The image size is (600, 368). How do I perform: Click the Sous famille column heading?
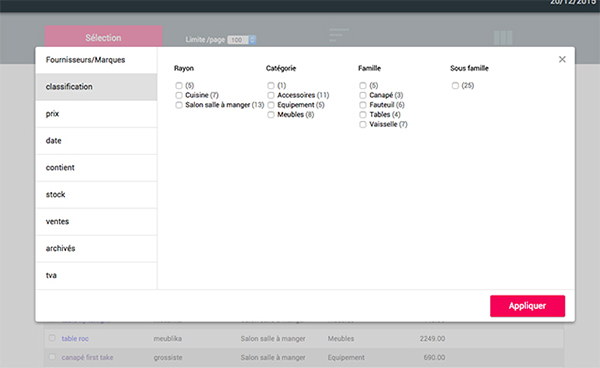pos(469,68)
